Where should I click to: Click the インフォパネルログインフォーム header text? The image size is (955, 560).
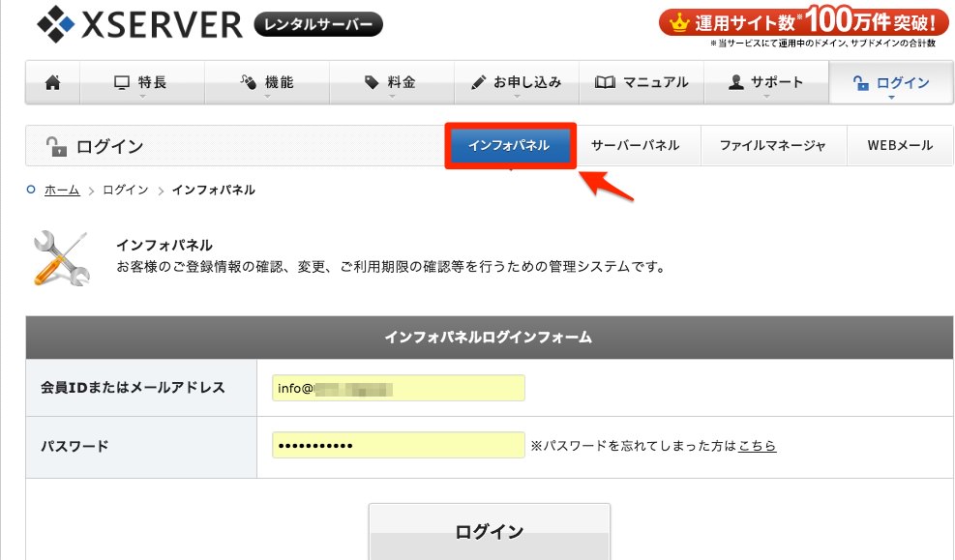click(x=489, y=338)
